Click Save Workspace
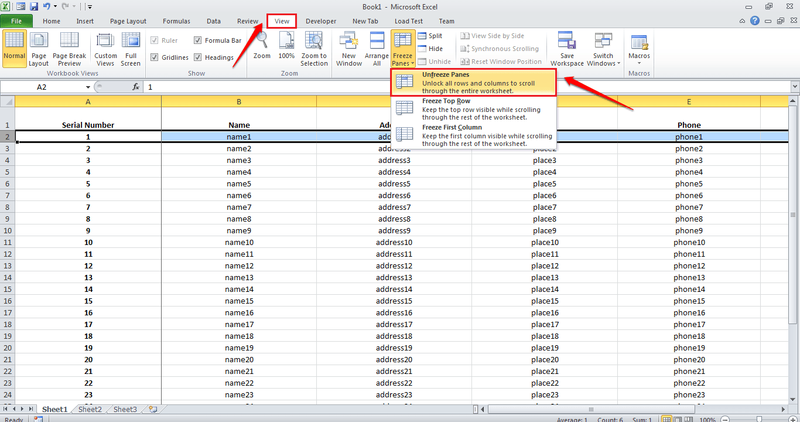This screenshot has width=800, height=422. click(x=567, y=48)
